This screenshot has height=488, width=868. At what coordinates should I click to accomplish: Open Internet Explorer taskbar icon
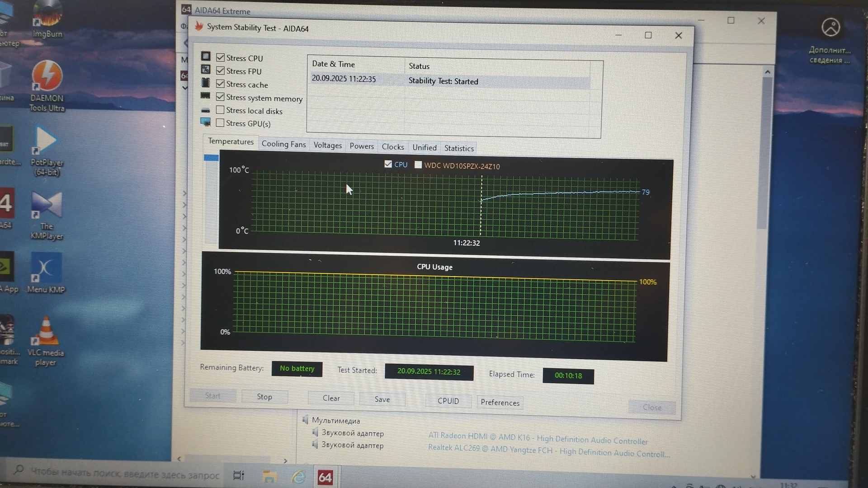(298, 476)
